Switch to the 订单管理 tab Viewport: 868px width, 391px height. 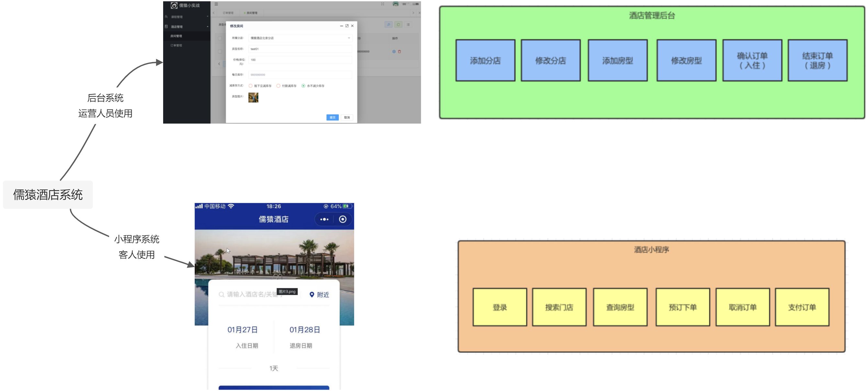[x=228, y=13]
